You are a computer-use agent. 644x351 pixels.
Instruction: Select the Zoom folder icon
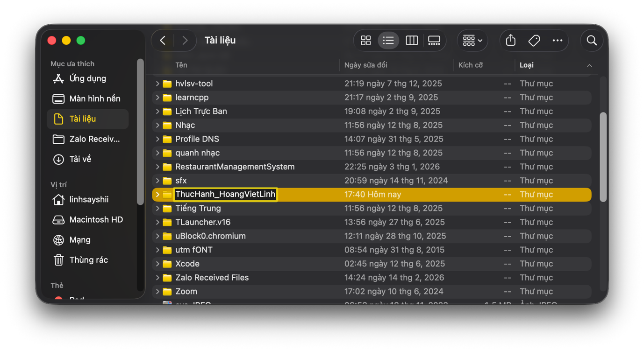(x=167, y=292)
